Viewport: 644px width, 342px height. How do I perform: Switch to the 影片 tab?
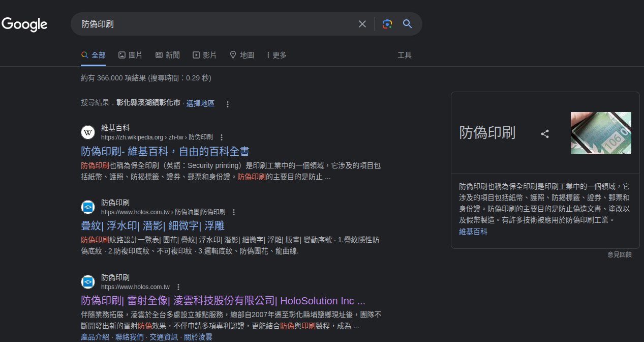pyautogui.click(x=204, y=55)
